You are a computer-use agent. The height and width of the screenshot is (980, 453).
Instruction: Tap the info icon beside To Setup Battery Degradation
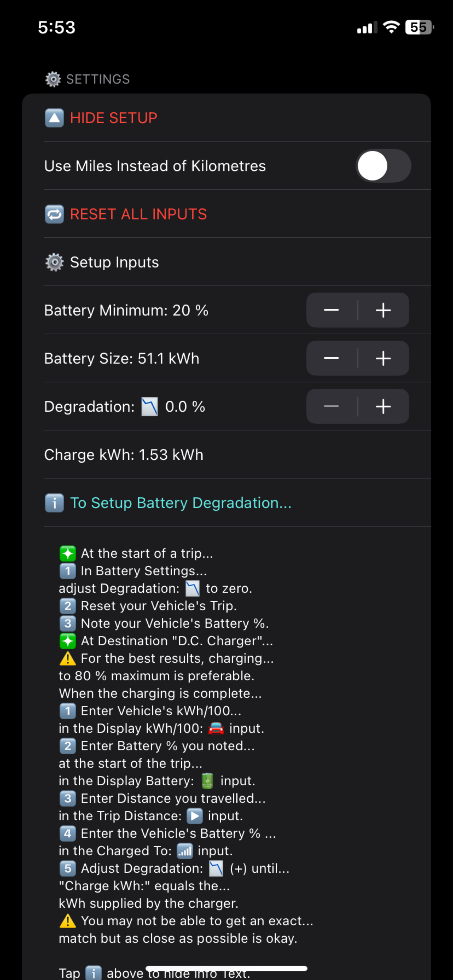[54, 503]
